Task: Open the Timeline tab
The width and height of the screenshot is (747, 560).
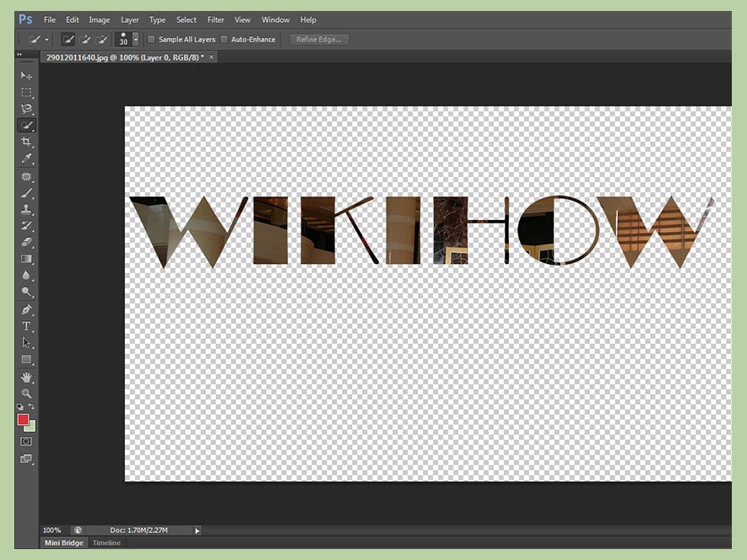Action: [106, 543]
